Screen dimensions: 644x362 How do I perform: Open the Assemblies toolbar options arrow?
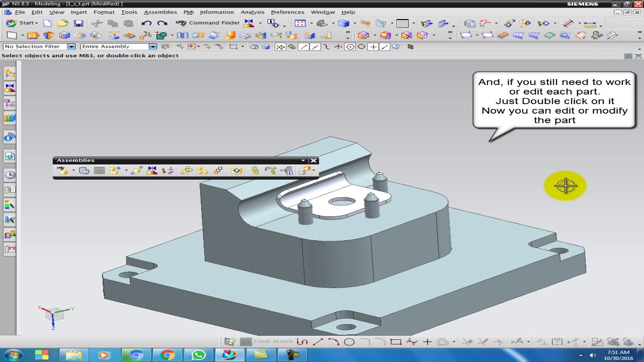pyautogui.click(x=303, y=160)
